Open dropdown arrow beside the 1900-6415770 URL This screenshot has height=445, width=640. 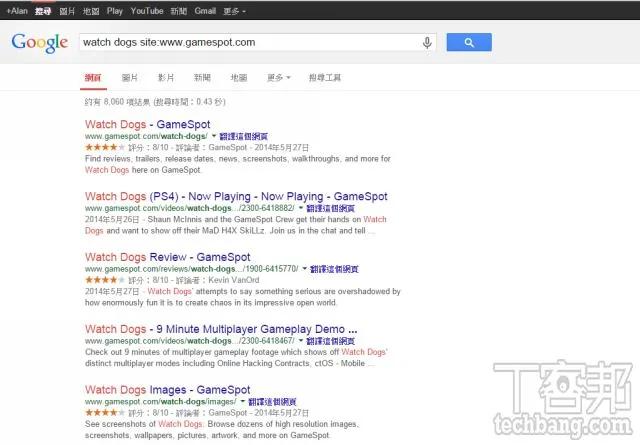[304, 269]
